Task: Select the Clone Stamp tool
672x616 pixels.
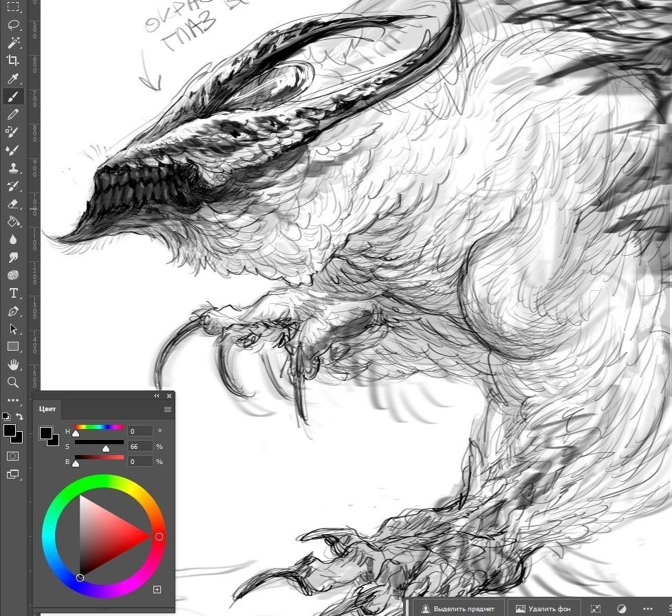Action: [13, 168]
